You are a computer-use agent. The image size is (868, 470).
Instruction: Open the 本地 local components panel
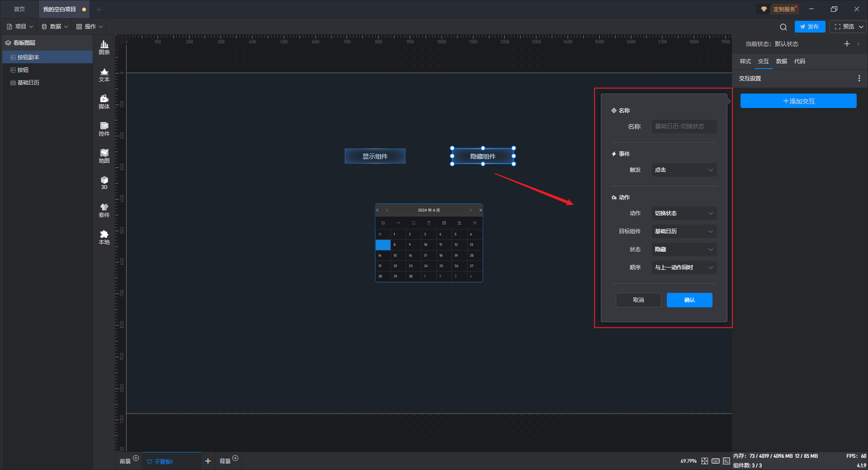[104, 237]
